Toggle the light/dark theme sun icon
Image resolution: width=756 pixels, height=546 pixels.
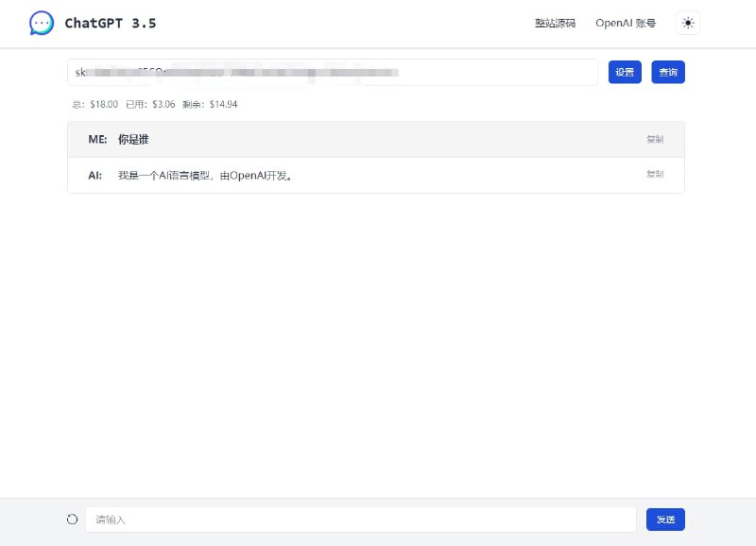click(x=687, y=23)
